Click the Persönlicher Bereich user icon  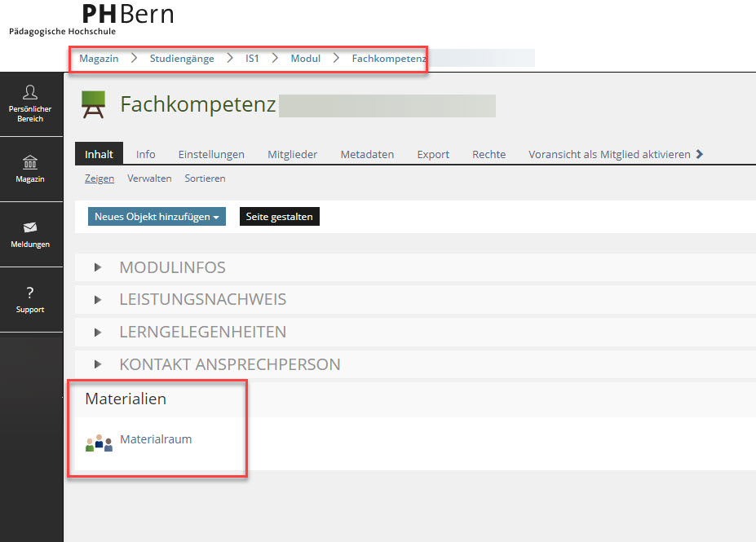click(30, 92)
